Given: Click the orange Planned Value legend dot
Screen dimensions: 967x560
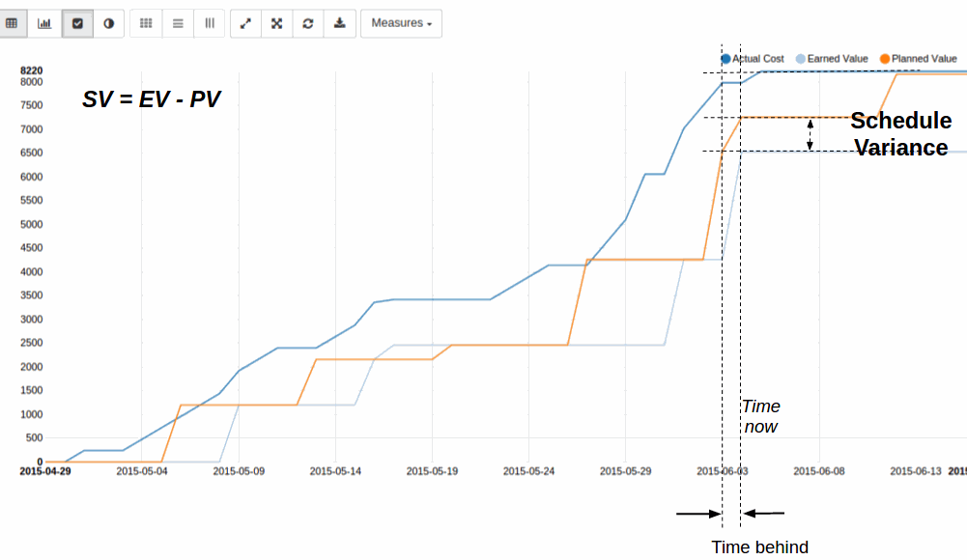Looking at the screenshot, I should click(x=884, y=59).
